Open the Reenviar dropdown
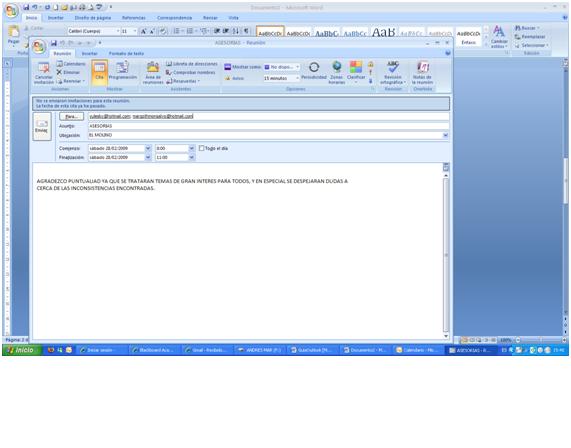The image size is (571, 448). point(71,81)
